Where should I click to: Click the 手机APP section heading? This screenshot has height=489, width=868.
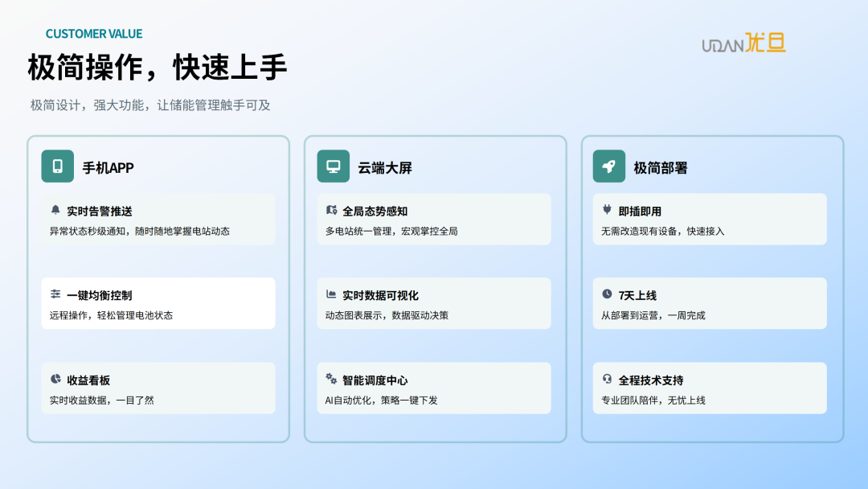click(x=108, y=168)
